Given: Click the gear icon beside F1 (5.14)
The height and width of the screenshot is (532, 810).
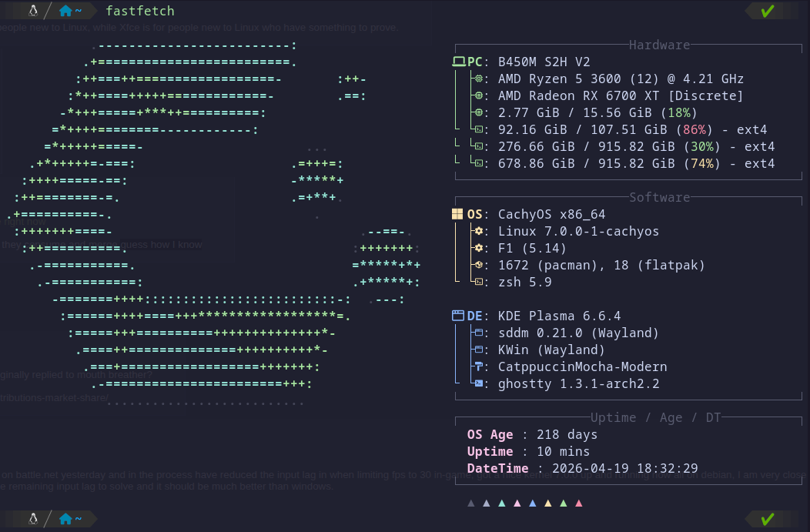Looking at the screenshot, I should [479, 249].
